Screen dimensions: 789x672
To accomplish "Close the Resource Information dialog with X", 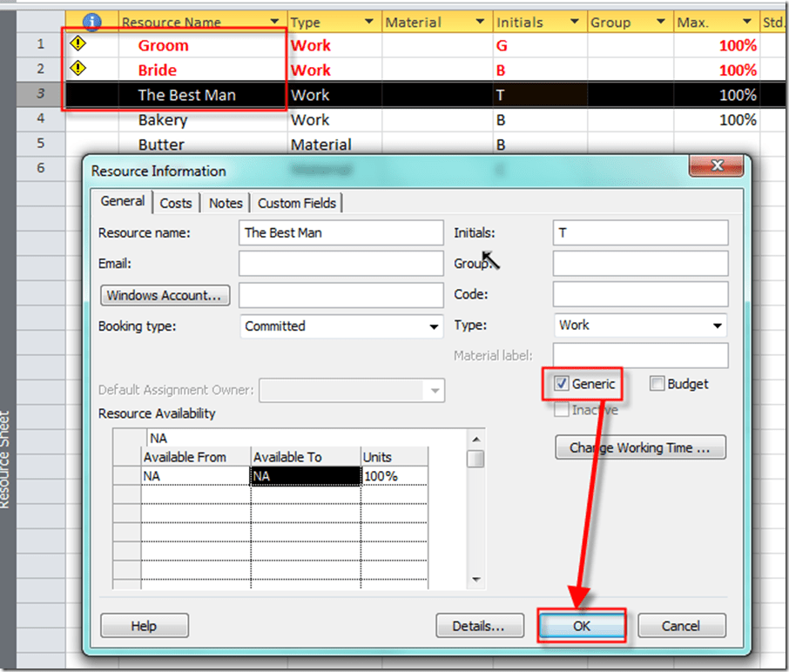I will click(x=717, y=165).
